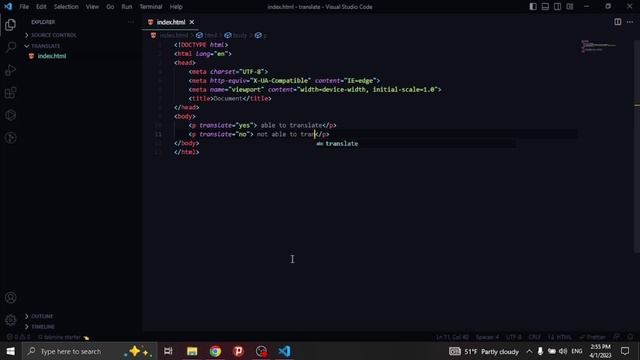The height and width of the screenshot is (360, 640).
Task: Open Task View on the taskbar
Action: (168, 351)
